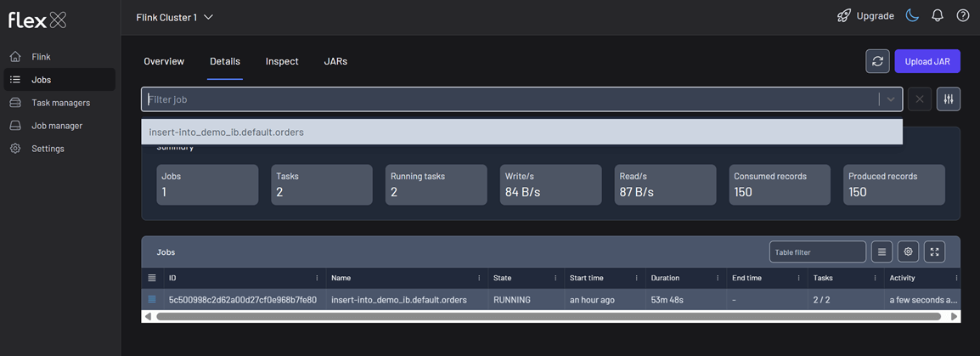This screenshot has height=356, width=980.
Task: Click job ID 5c500998c2d62a00d27cf0e968b7fe80
Action: click(x=243, y=300)
